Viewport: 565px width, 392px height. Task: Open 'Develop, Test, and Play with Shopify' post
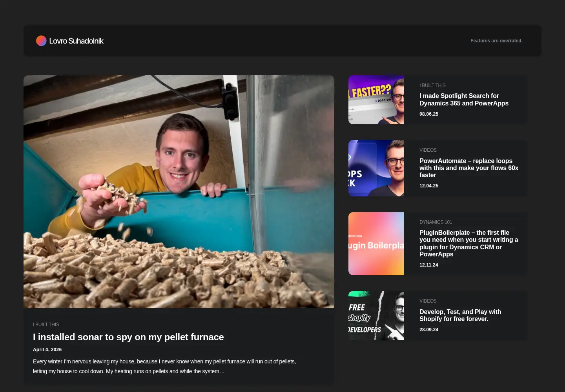[460, 316]
